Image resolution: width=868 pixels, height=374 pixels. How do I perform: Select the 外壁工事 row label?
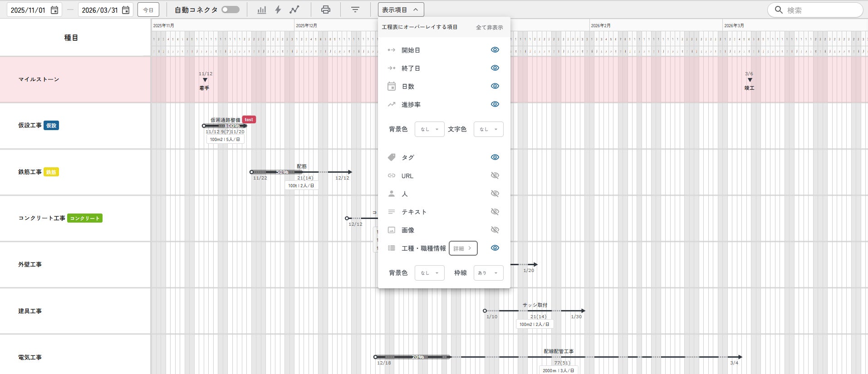[x=30, y=264]
